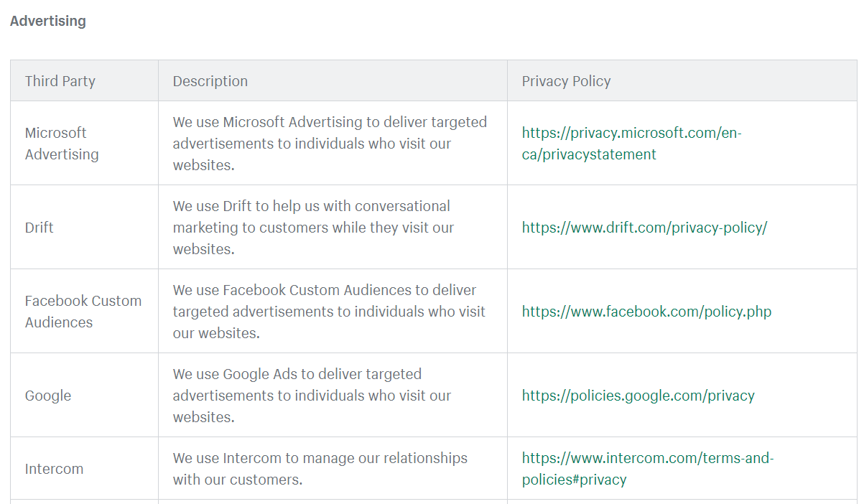This screenshot has height=504, width=864.
Task: Open the Intercom terms-and-policies privacy link
Action: [647, 469]
